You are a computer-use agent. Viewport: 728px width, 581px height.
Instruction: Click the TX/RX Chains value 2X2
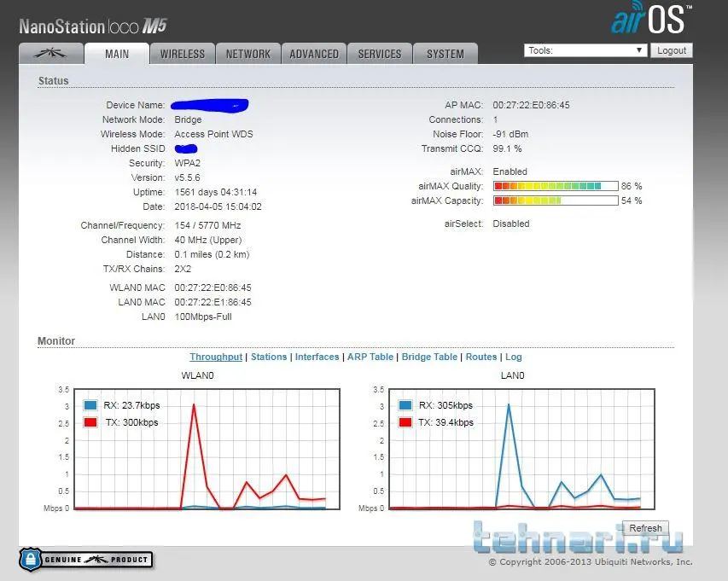pos(183,269)
